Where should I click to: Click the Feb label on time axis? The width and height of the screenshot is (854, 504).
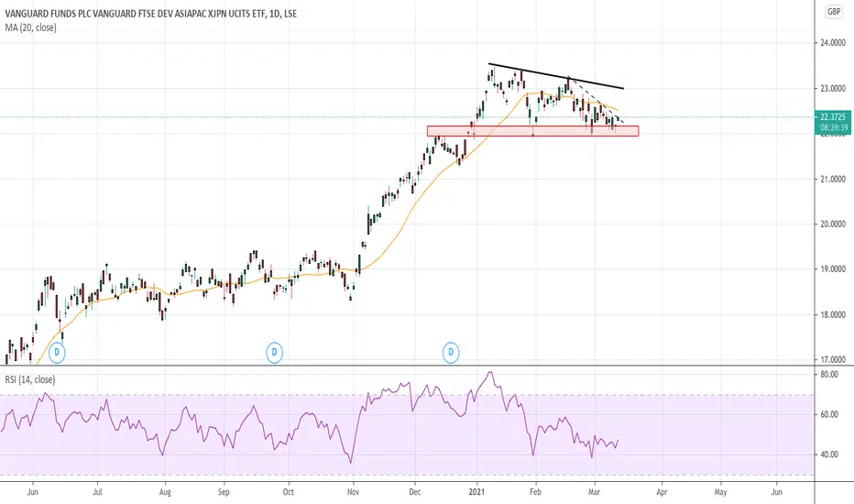pyautogui.click(x=535, y=491)
